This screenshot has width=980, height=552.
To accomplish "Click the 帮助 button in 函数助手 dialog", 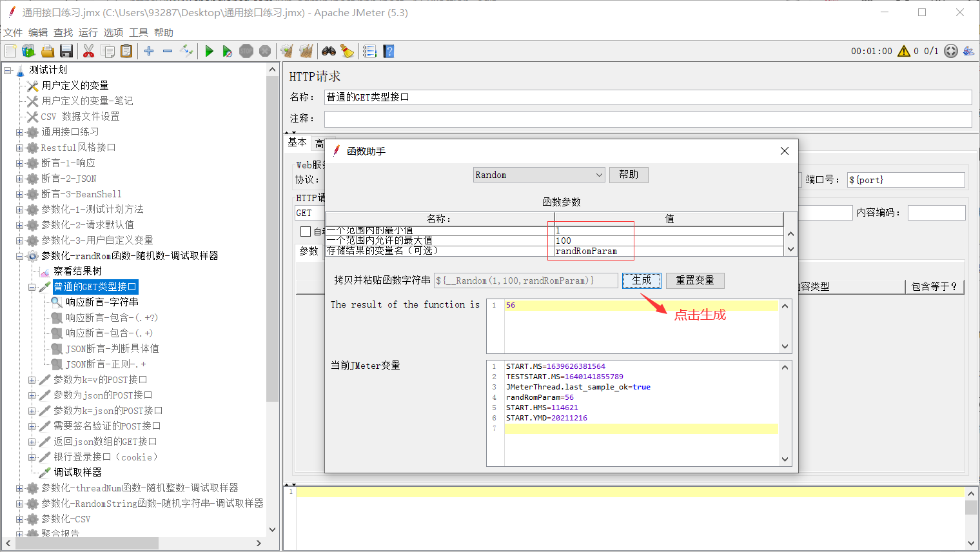I will 629,175.
